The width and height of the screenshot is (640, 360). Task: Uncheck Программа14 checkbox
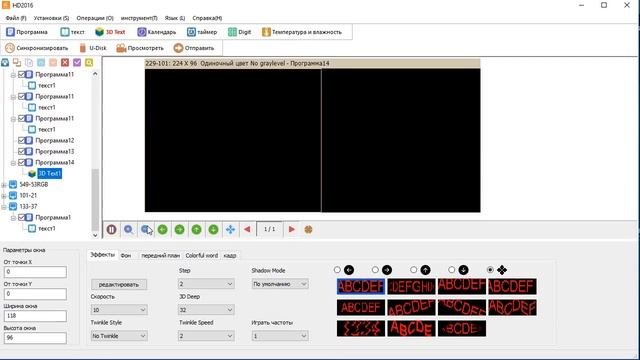point(22,162)
